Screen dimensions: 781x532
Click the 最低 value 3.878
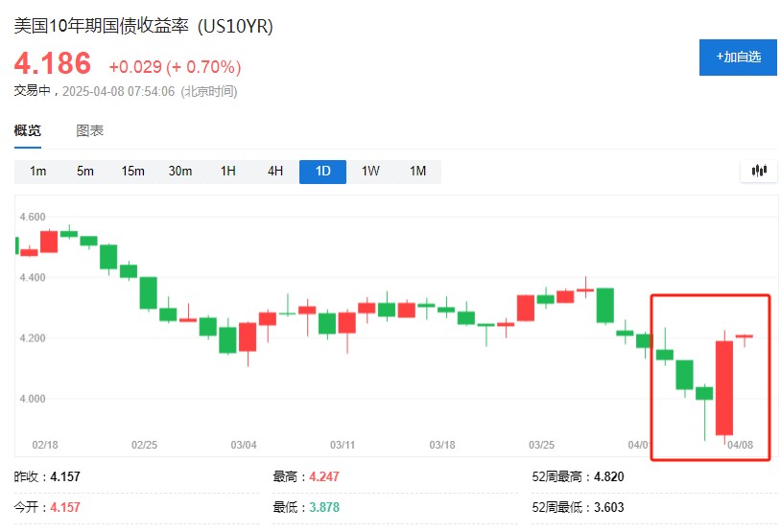pos(324,507)
